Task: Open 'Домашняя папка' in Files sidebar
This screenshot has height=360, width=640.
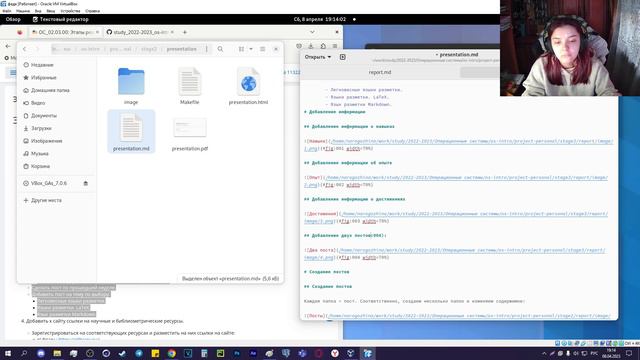Action: (50, 90)
